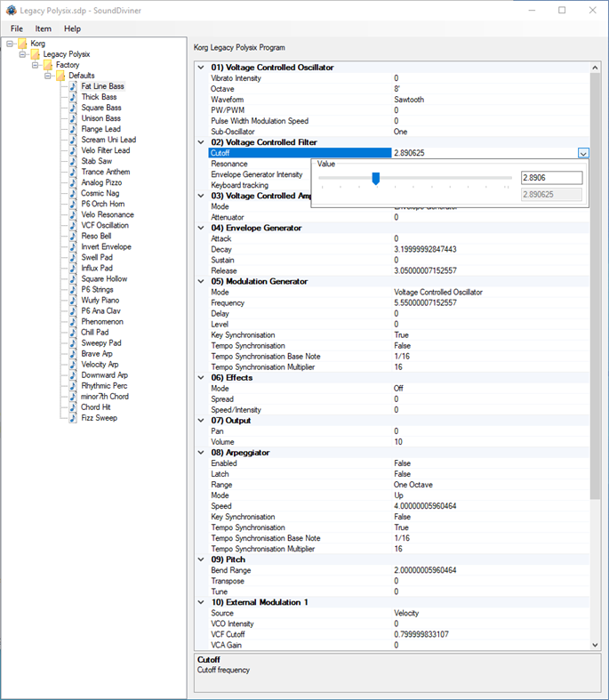Click the note icon beside P6 Orch Horn

pyautogui.click(x=73, y=204)
